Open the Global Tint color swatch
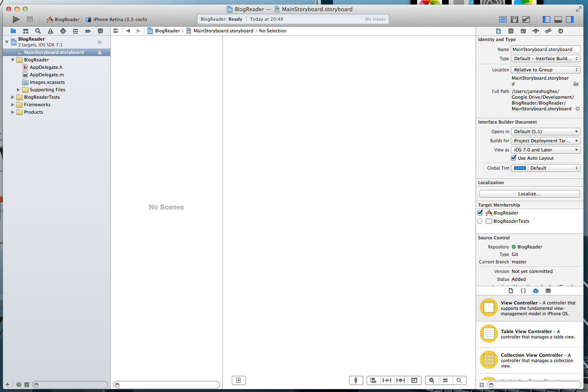The image size is (588, 392). click(520, 168)
